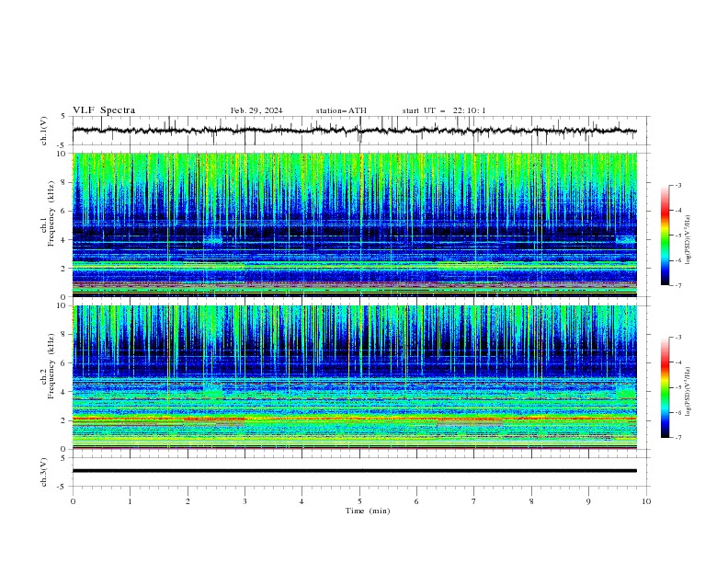Screen dimensions: 728x563
Task: Click time axis tick label "9"
Action: (588, 501)
